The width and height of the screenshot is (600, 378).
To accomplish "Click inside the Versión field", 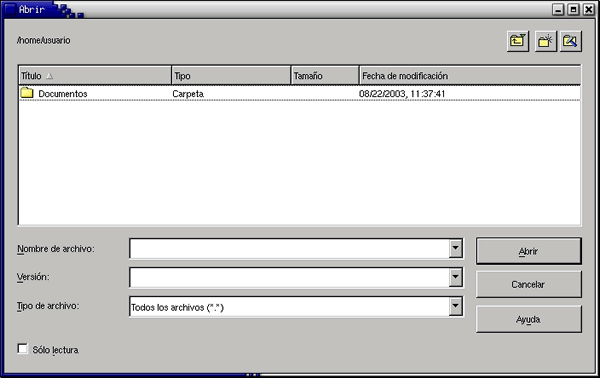I will (290, 278).
